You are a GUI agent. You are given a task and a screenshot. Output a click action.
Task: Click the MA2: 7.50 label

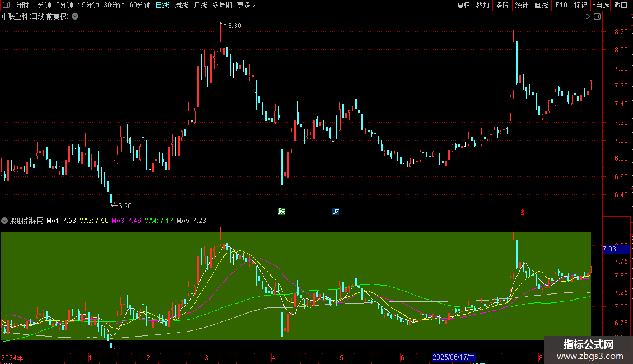tap(94, 221)
